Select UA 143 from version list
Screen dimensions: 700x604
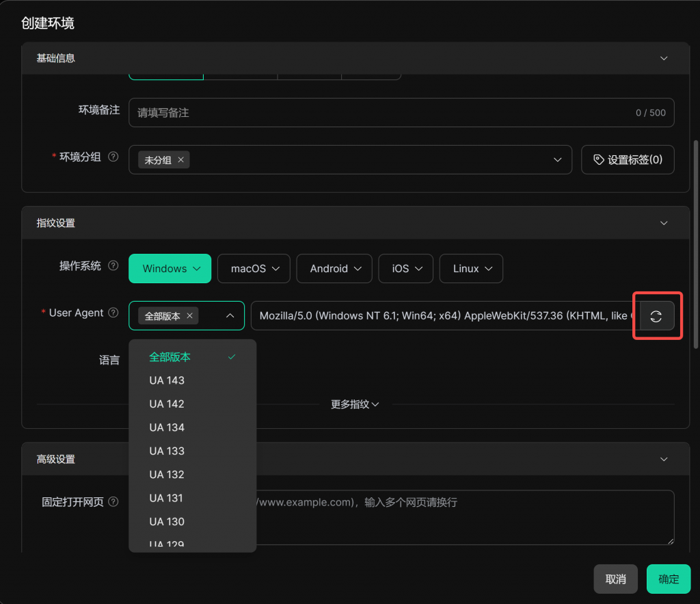click(167, 380)
